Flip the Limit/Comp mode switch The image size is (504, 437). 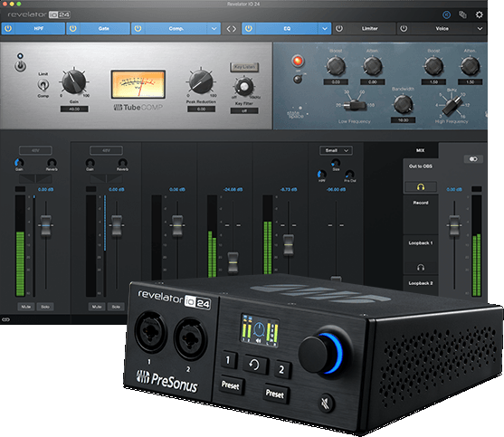point(43,85)
